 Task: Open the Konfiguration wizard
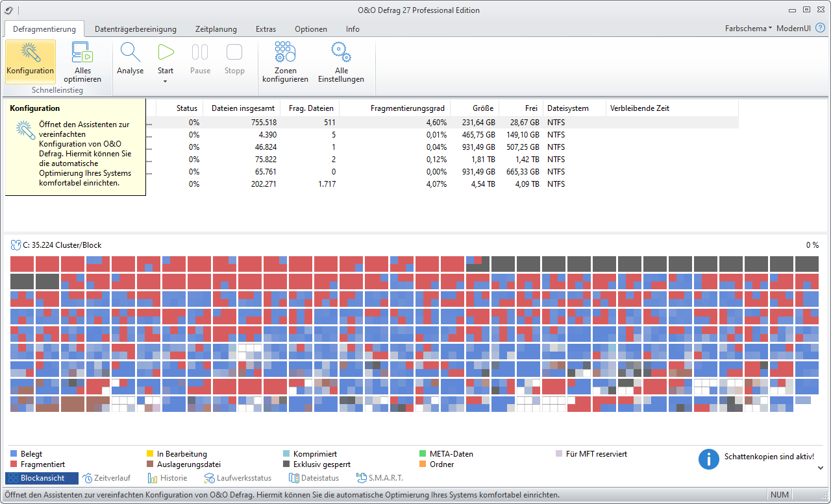tap(30, 61)
